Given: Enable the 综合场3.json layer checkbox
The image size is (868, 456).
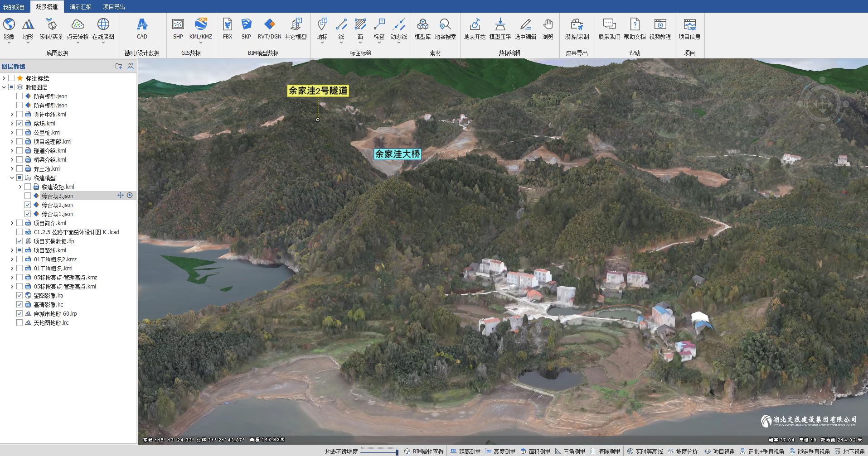Looking at the screenshot, I should 28,196.
